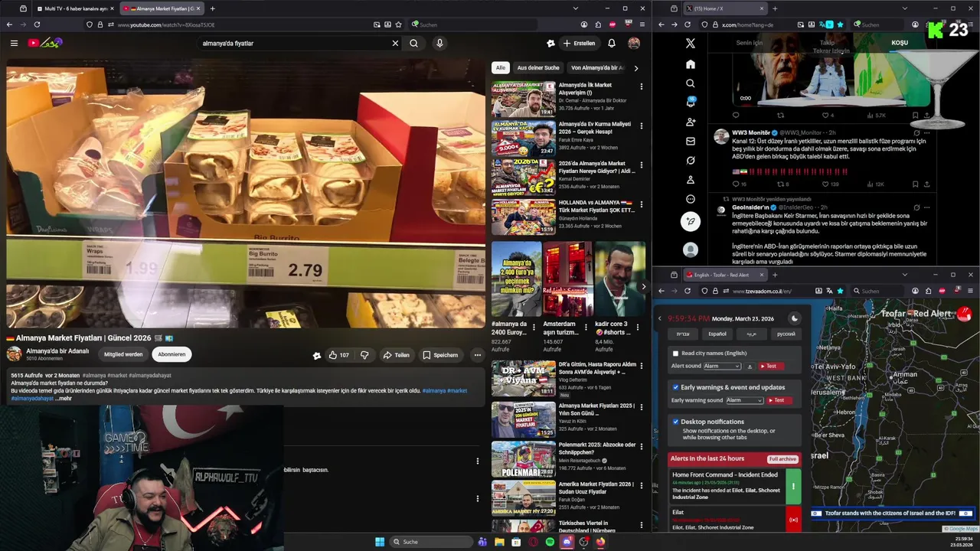Select the Alle filter chip

click(501, 68)
